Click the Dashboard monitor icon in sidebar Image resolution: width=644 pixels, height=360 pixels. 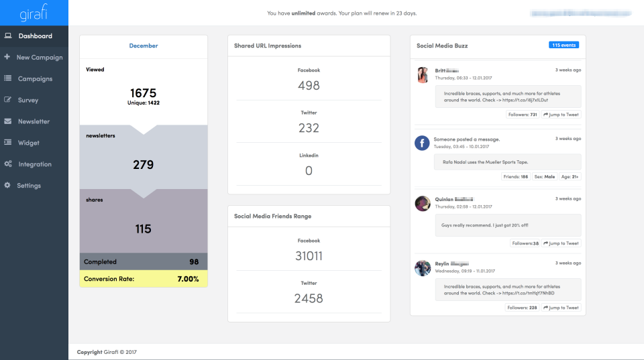coord(7,36)
